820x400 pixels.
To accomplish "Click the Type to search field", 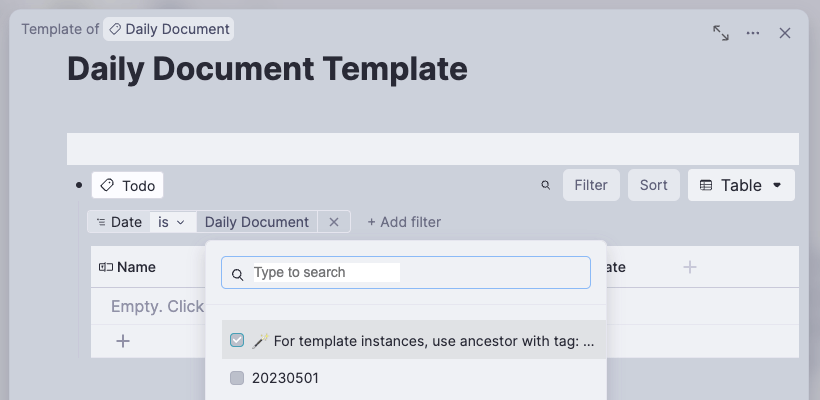I will coord(406,272).
